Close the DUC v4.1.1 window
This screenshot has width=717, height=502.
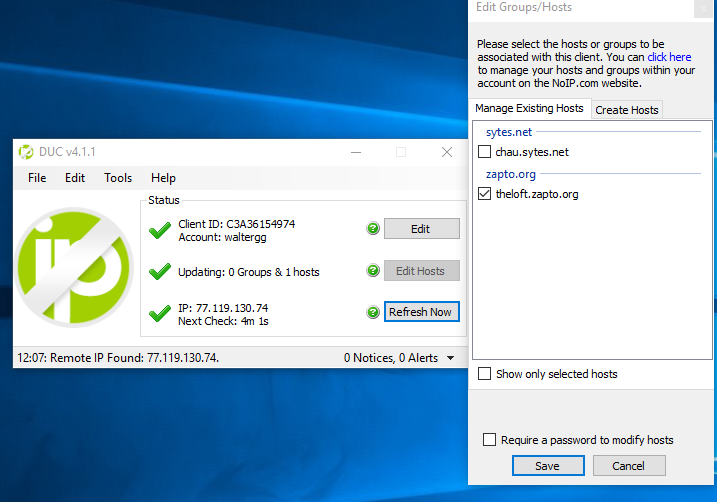(x=447, y=152)
